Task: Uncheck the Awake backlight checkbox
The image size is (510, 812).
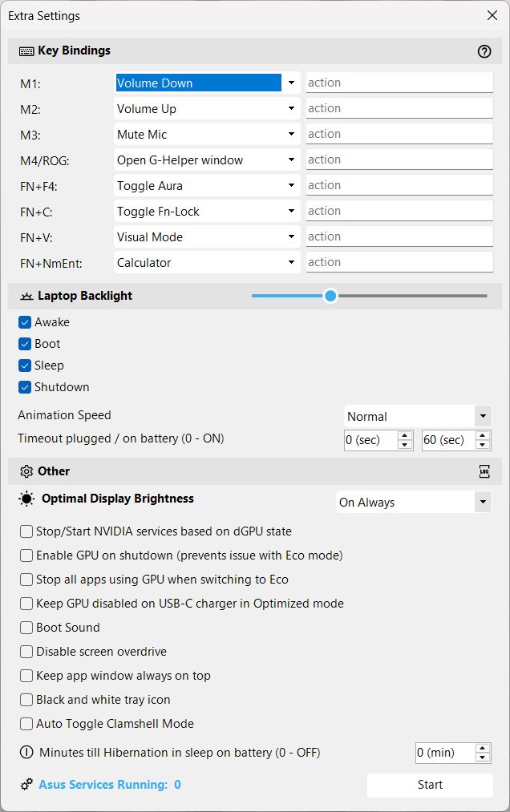Action: 26,322
